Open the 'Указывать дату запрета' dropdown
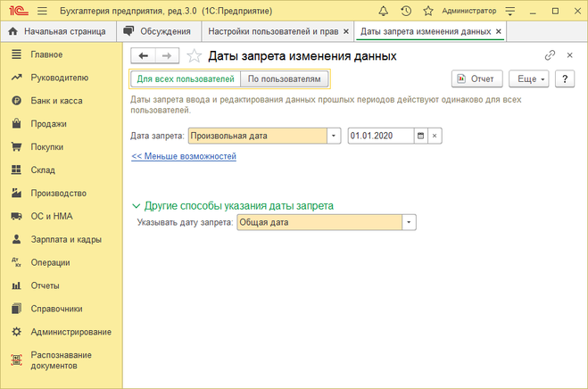Image resolution: width=588 pixels, height=389 pixels. [x=409, y=221]
